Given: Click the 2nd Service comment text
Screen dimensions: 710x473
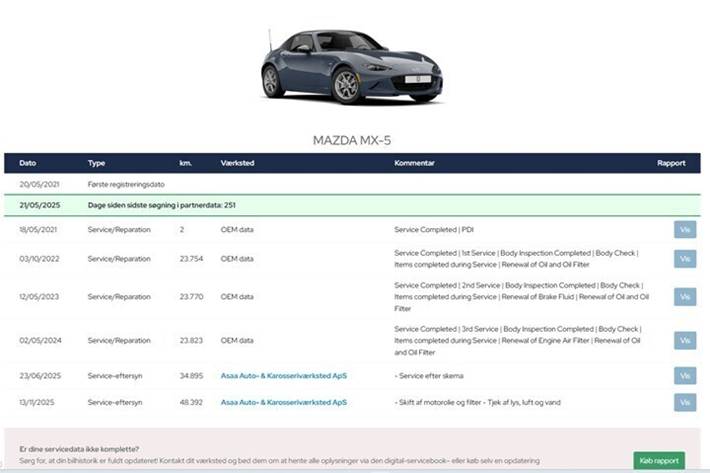Looking at the screenshot, I should click(522, 297).
